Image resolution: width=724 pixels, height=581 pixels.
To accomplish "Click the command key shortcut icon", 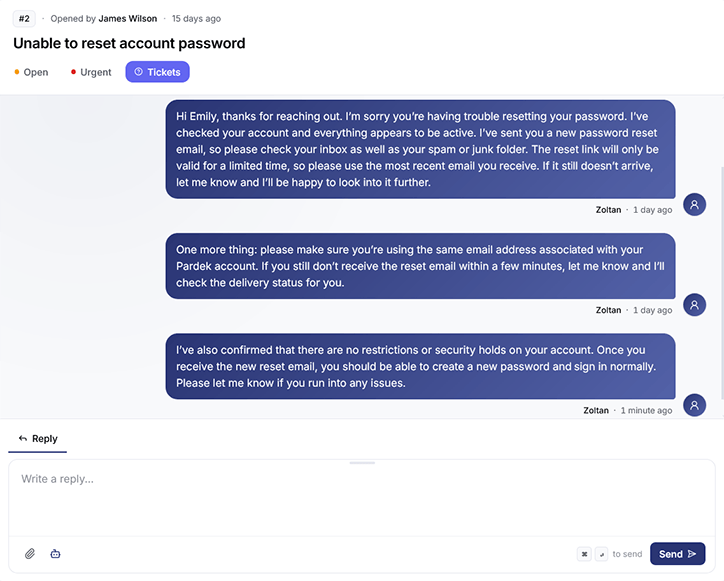I will click(x=584, y=554).
